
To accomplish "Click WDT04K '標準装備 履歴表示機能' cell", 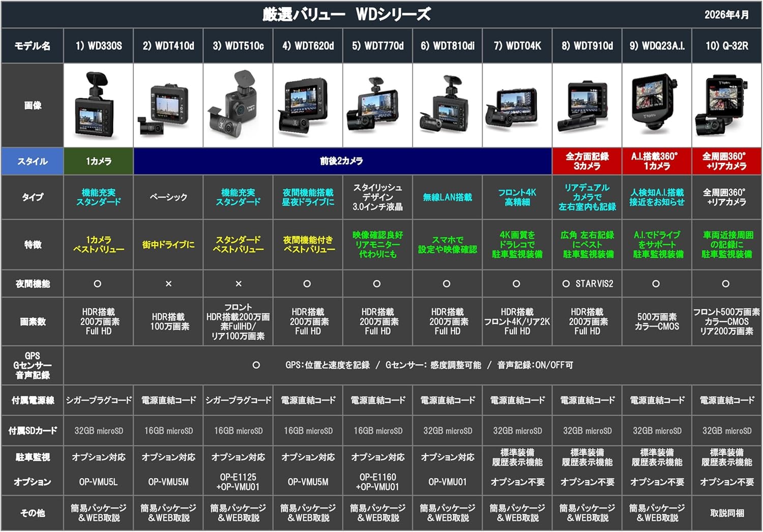I will (x=517, y=457).
